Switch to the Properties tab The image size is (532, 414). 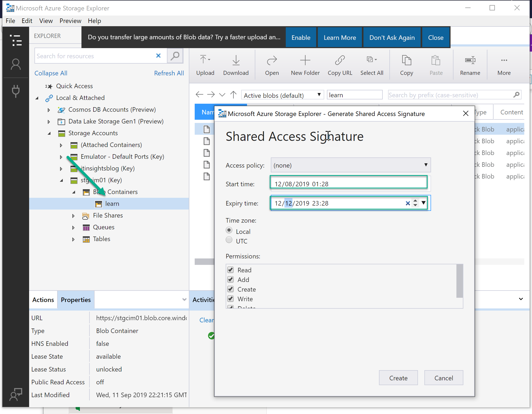[x=76, y=300]
